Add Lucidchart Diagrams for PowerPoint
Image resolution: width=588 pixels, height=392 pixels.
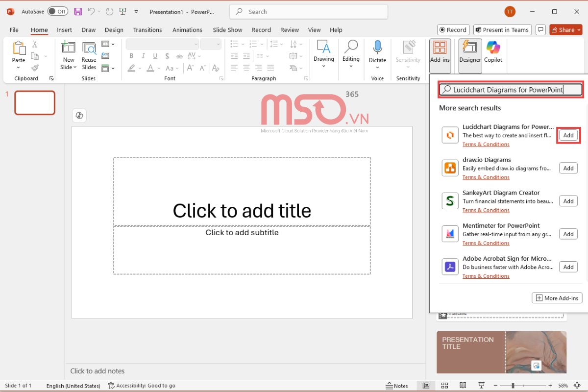(x=568, y=135)
